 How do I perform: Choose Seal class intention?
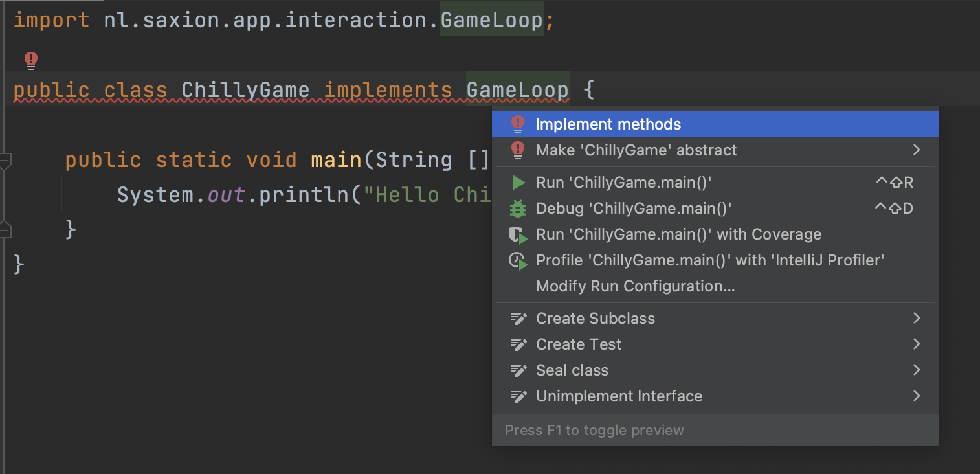pos(715,370)
